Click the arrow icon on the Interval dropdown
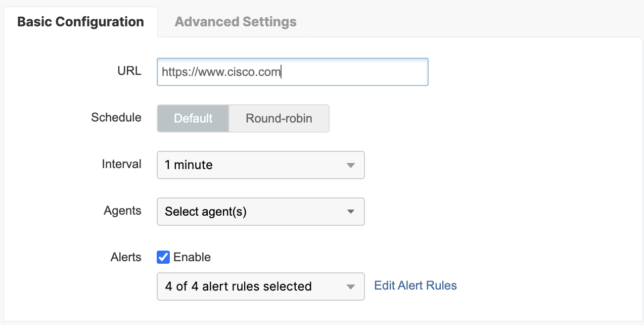Viewport: 644px width, 325px height. (x=351, y=165)
